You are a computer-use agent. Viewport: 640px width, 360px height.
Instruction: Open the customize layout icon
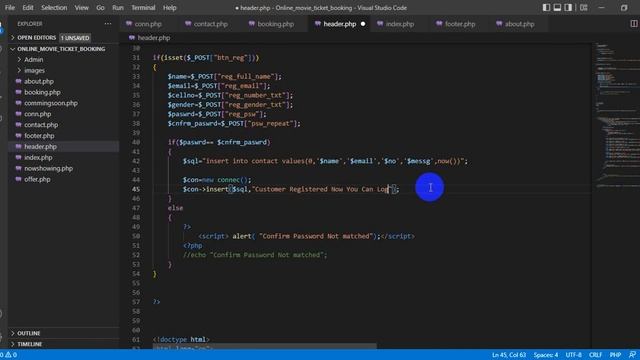pyautogui.click(x=584, y=8)
